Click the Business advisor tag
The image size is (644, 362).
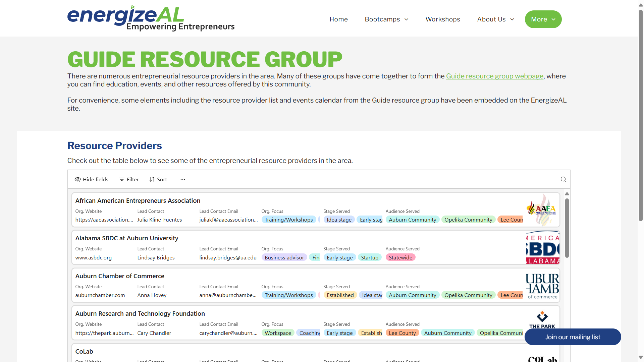[284, 258]
